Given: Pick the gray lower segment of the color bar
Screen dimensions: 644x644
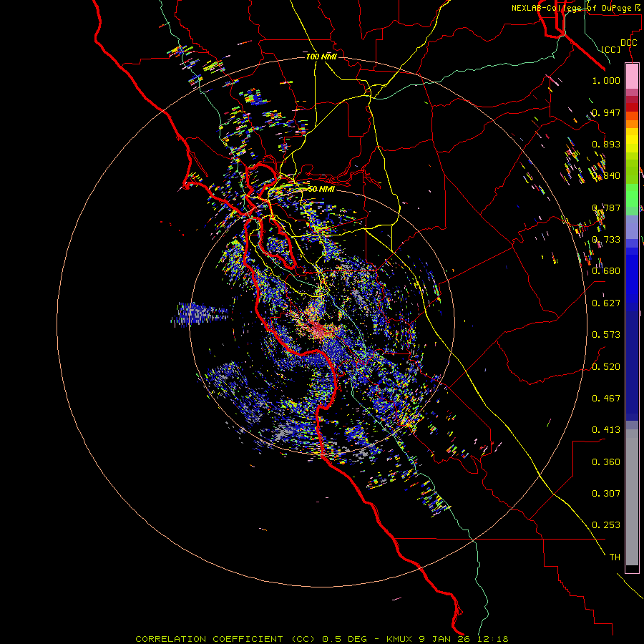Looking at the screenshot, I should click(x=632, y=497).
